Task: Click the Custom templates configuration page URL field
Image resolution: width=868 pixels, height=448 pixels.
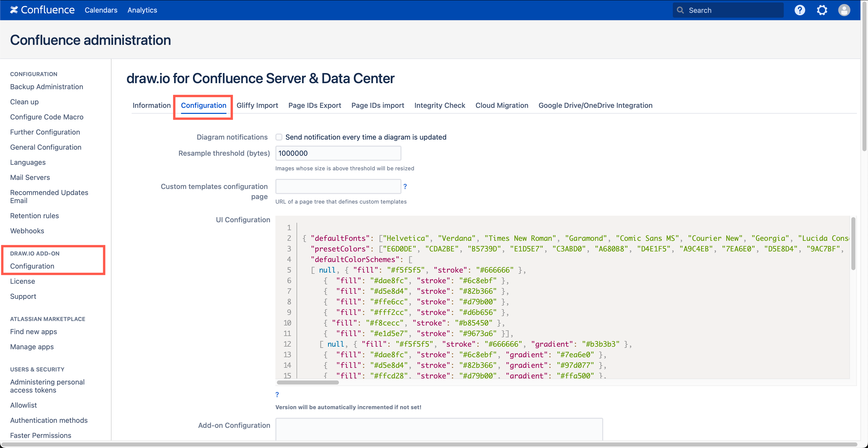Action: 337,186
